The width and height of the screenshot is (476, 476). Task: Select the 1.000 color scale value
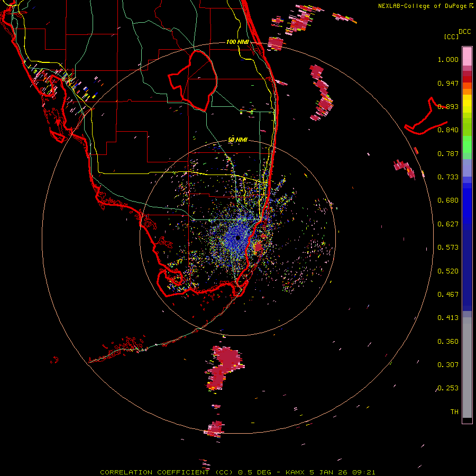click(x=448, y=59)
